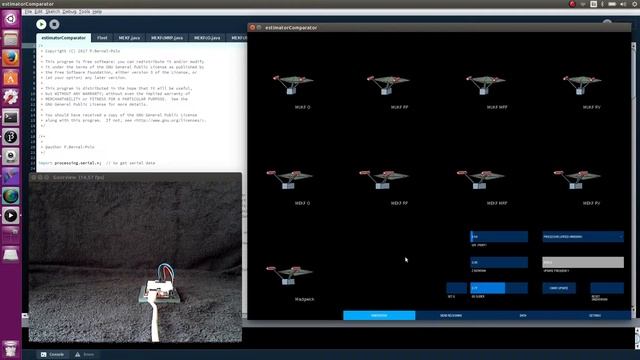Click the MEKF MRP 3D model
The image size is (640, 360).
click(480, 180)
